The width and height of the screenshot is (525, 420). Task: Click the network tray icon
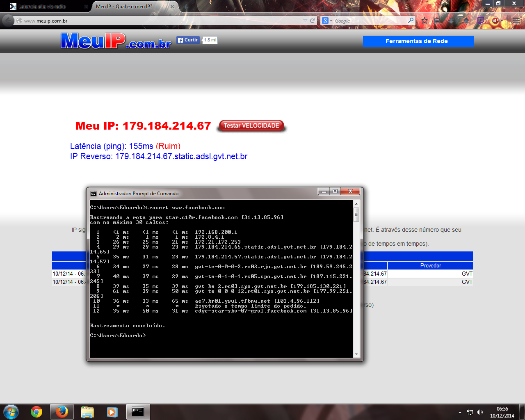[470, 412]
